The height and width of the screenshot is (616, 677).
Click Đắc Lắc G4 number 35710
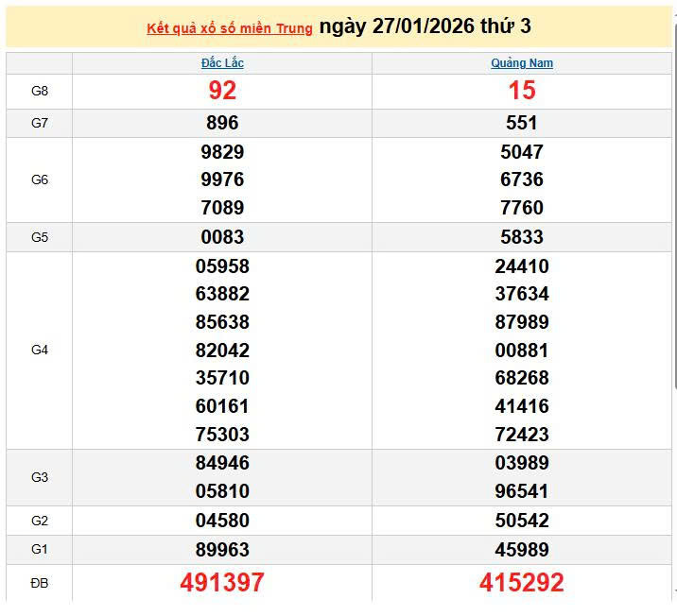[222, 378]
